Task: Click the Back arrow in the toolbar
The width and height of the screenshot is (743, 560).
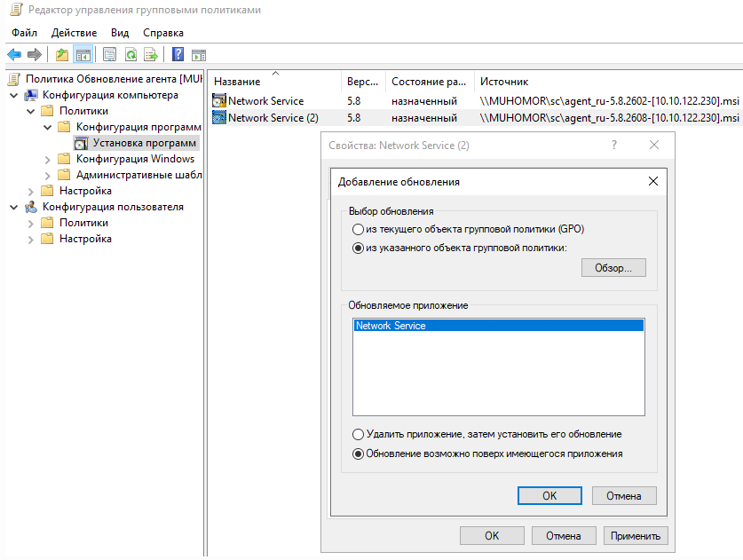Action: (x=14, y=55)
